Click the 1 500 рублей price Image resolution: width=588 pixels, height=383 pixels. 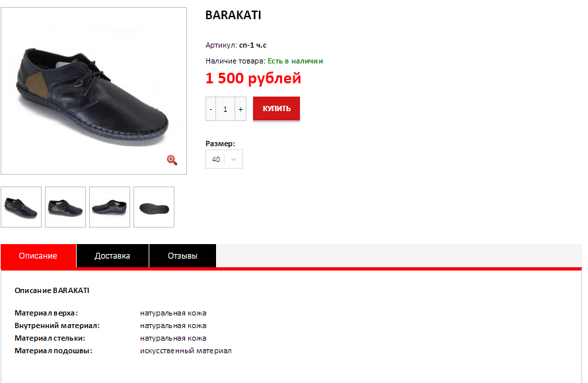(253, 78)
